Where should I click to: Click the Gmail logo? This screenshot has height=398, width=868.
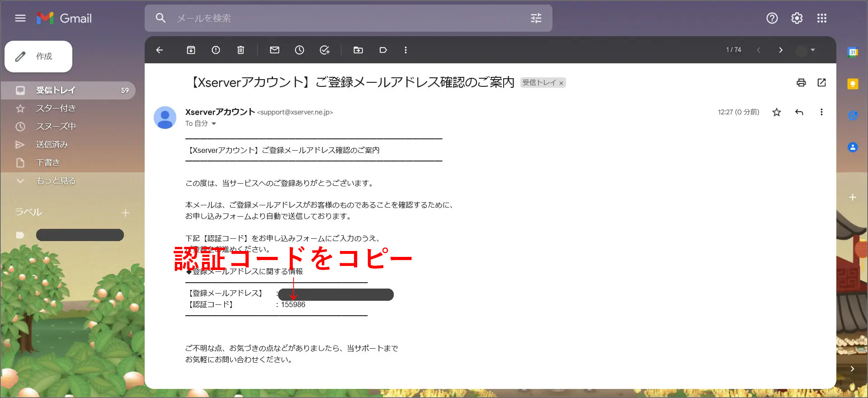click(x=64, y=18)
